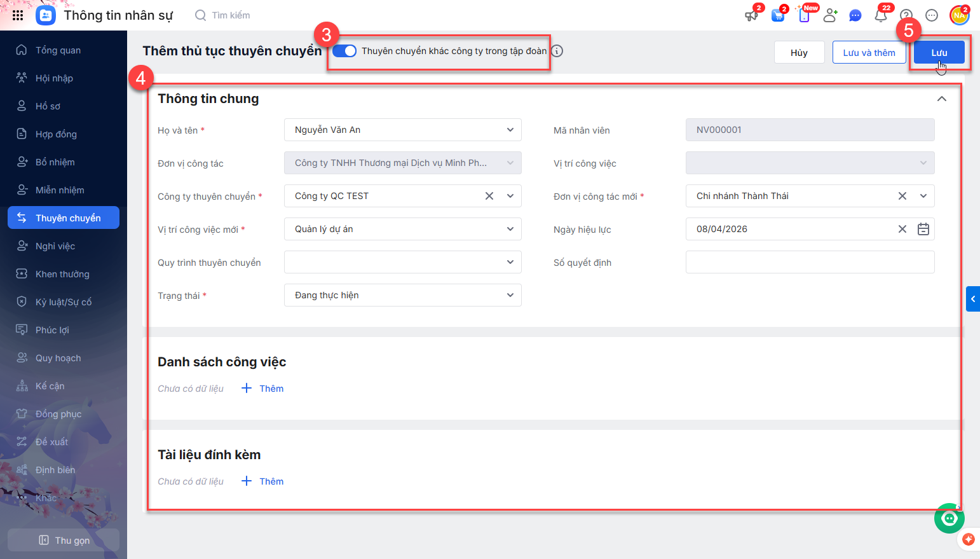Collapse the Thông tin chung section
The image size is (980, 559).
point(942,99)
